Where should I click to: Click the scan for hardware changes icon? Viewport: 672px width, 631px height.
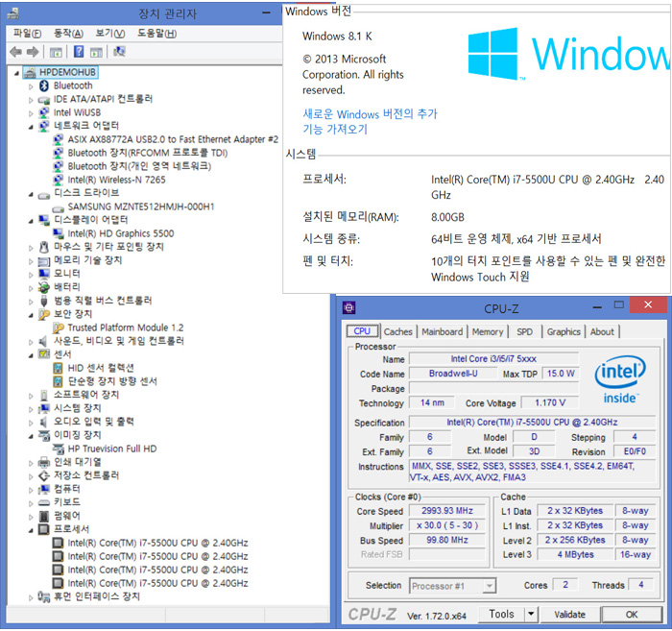[119, 52]
